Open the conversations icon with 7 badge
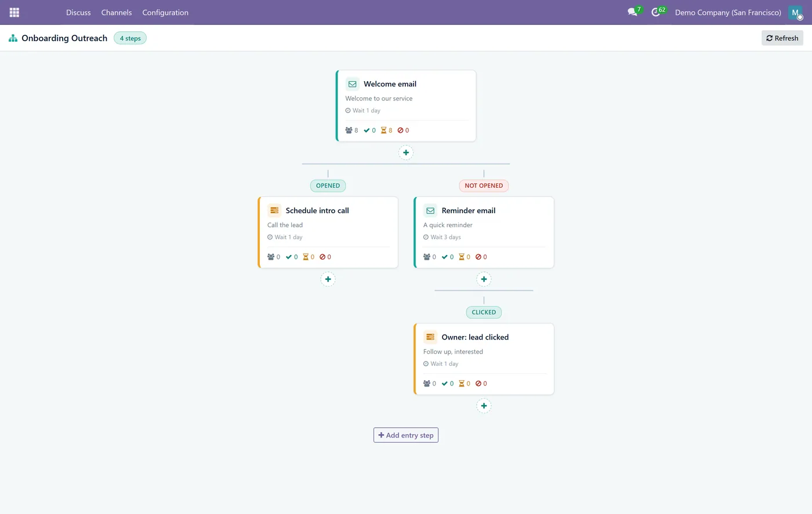The width and height of the screenshot is (812, 514). coord(632,12)
